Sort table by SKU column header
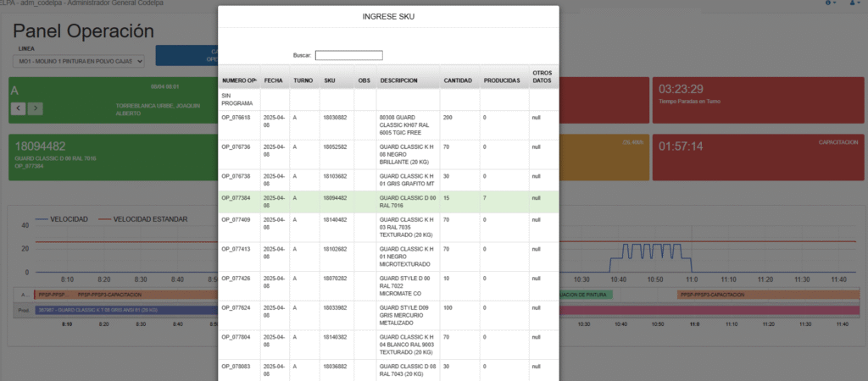This screenshot has height=381, width=868. pos(329,80)
